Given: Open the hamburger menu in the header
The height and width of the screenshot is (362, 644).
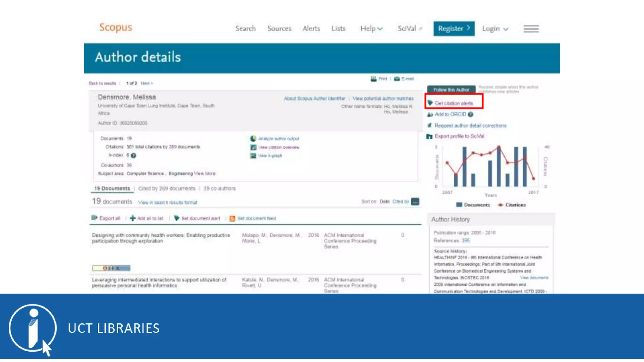Looking at the screenshot, I should click(x=531, y=29).
